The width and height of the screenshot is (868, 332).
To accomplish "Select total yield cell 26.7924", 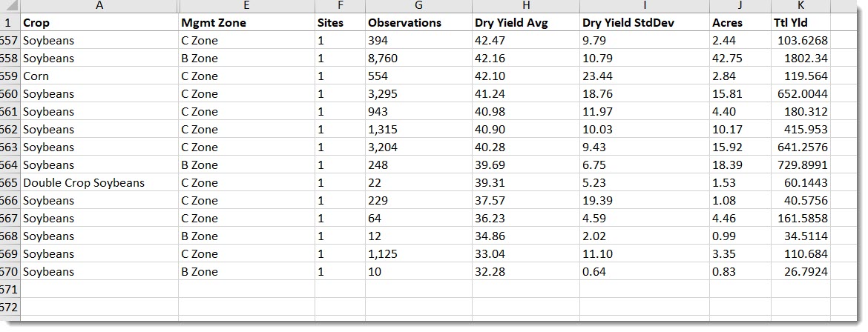I will (803, 272).
